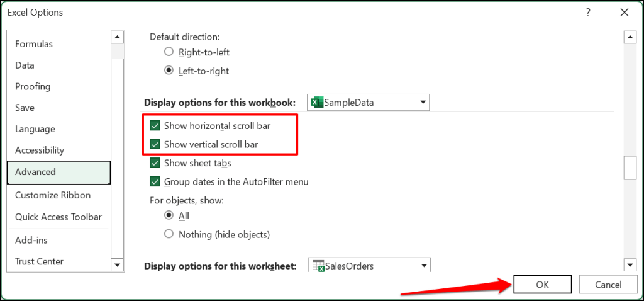Screen dimensions: 644x301
Task: Switch to the Formulas category
Action: 34,44
